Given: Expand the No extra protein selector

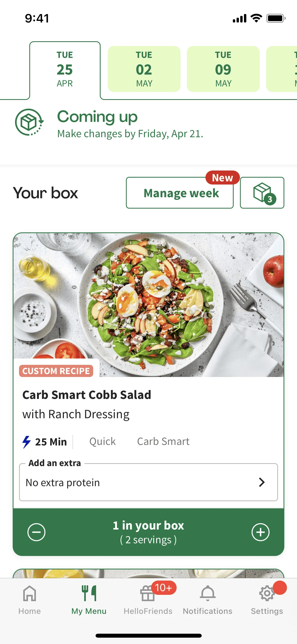Looking at the screenshot, I should click(x=148, y=482).
